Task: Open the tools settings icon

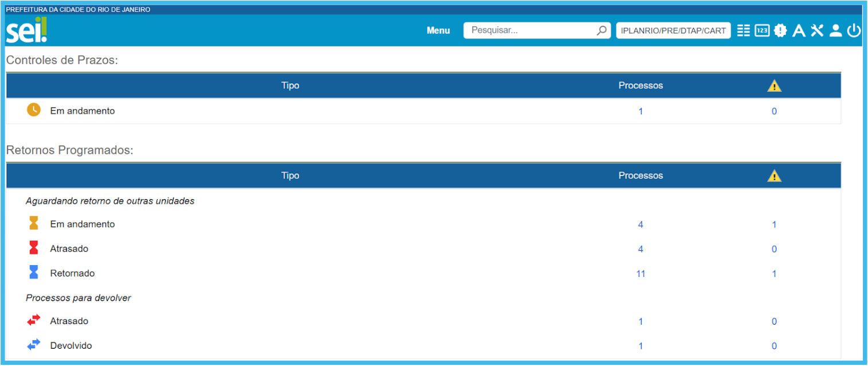Action: (x=817, y=31)
